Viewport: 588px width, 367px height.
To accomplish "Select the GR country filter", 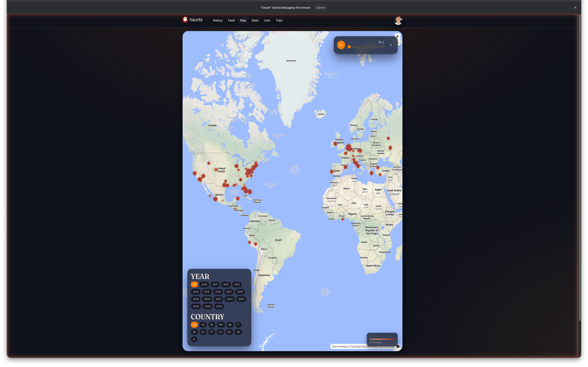I will click(x=238, y=332).
